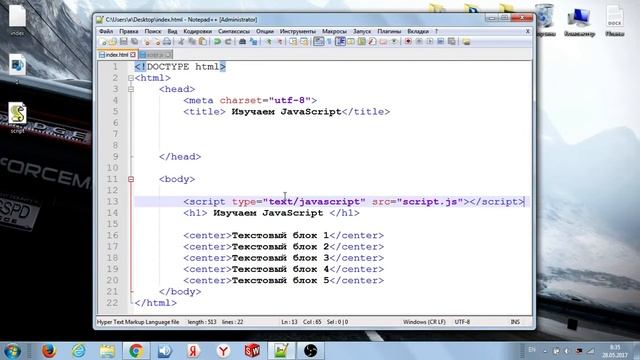Close current document via menu bar X
The width and height of the screenshot is (640, 360).
click(527, 31)
